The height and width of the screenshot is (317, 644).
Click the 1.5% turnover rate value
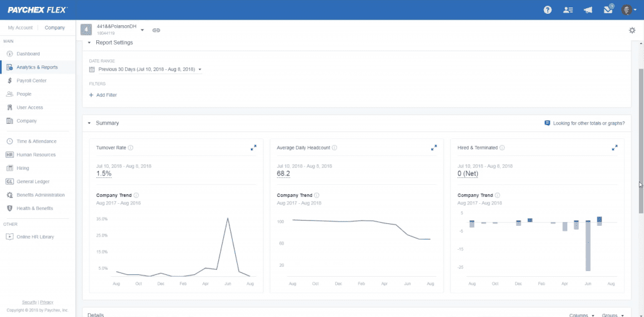coord(104,174)
